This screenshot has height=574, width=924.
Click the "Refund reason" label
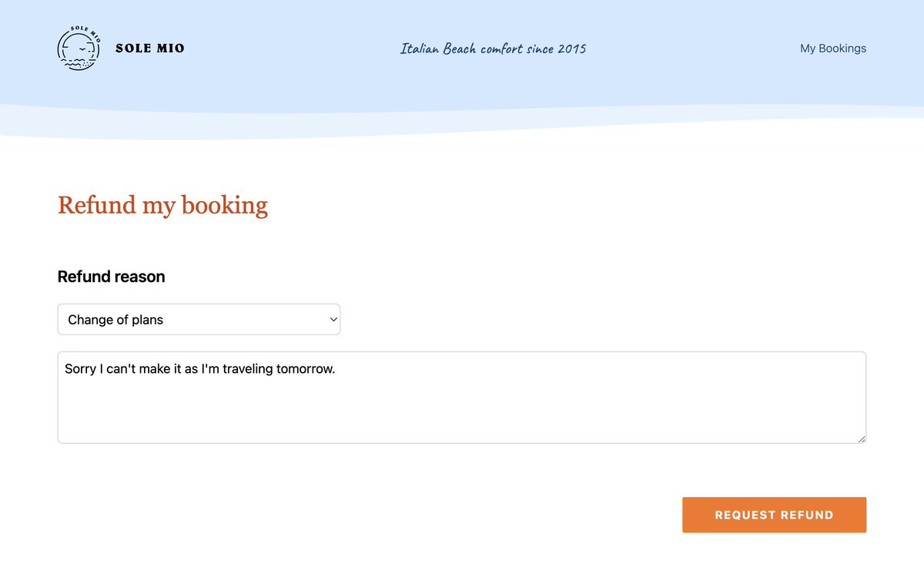pos(112,277)
